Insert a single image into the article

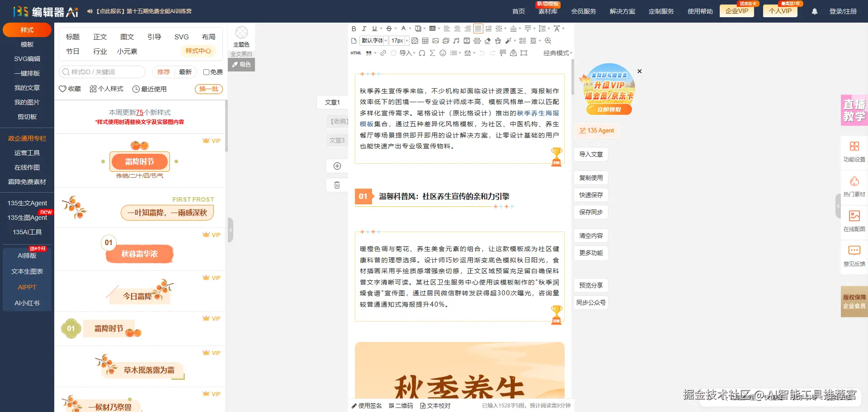coord(435,41)
